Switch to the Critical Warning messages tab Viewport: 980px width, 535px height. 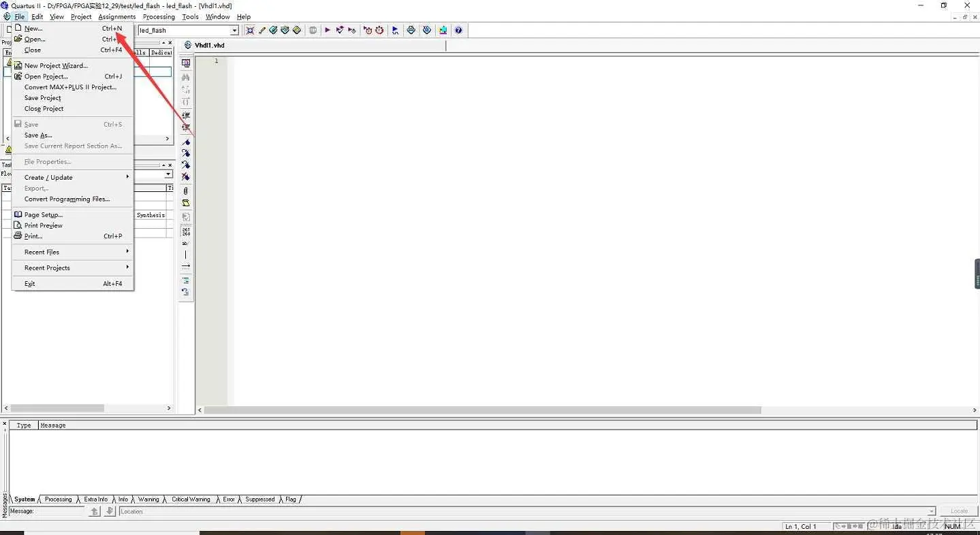(x=191, y=499)
